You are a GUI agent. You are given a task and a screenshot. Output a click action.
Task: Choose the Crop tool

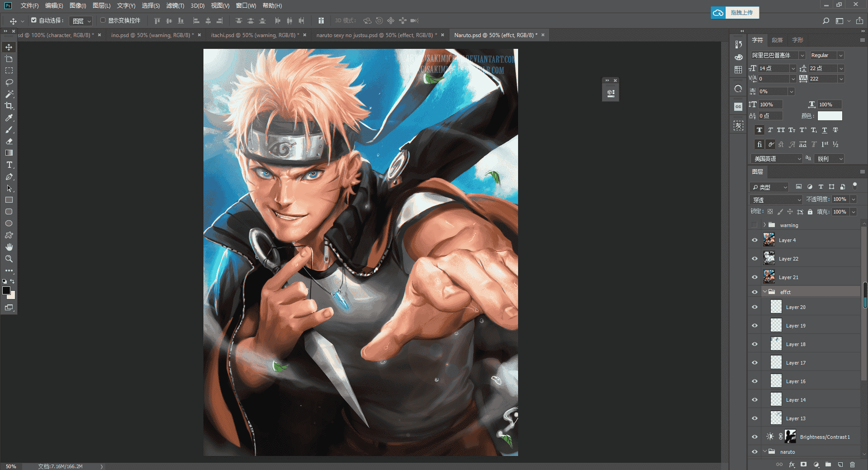pyautogui.click(x=9, y=106)
